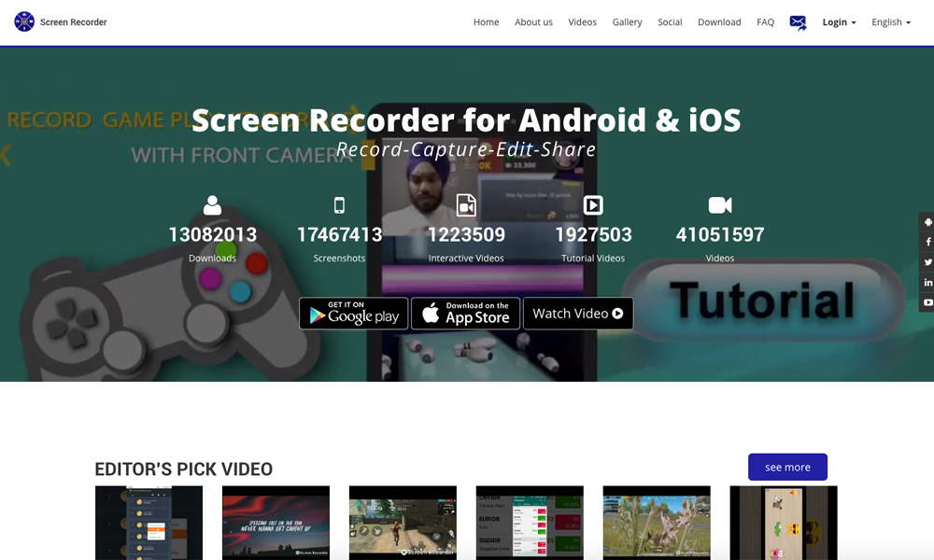Open Twitter from the side social bar
Viewport: 934px width, 560px height.
point(927,262)
